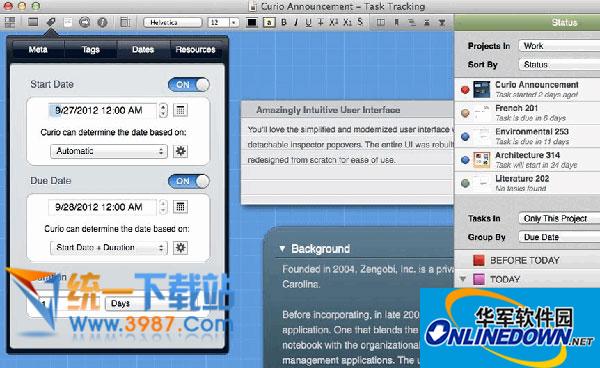Image resolution: width=600 pixels, height=368 pixels.
Task: Open the text color black swatch
Action: click(x=252, y=23)
